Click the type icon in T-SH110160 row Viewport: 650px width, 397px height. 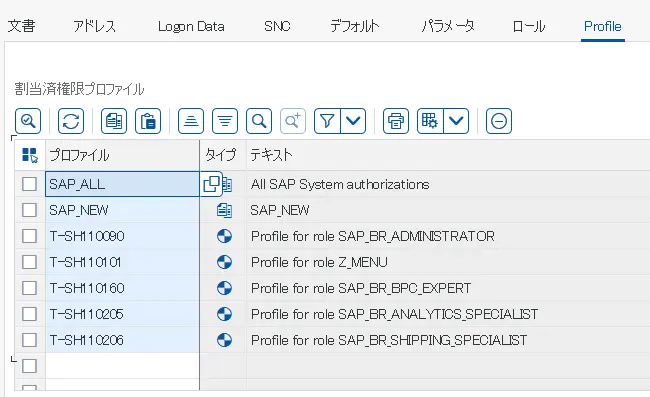point(224,288)
